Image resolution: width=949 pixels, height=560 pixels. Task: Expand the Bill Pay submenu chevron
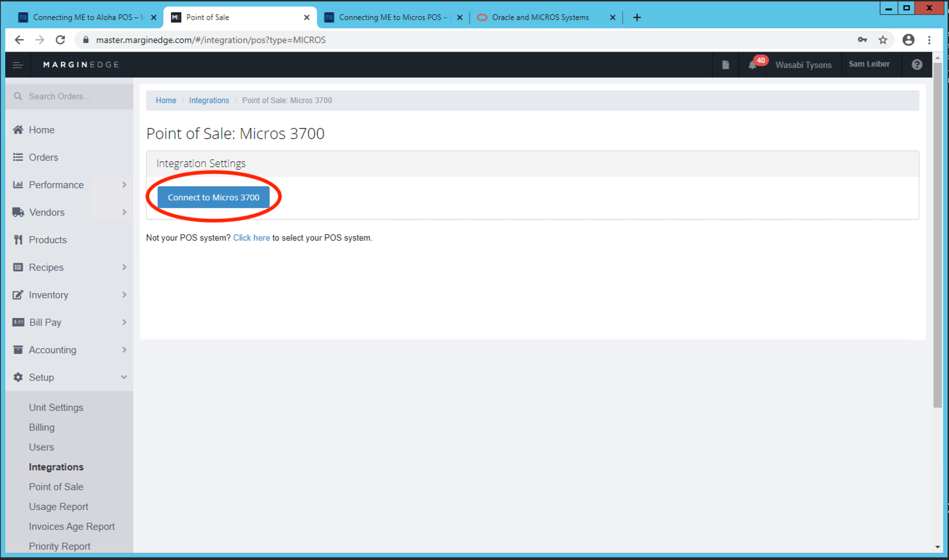(124, 323)
